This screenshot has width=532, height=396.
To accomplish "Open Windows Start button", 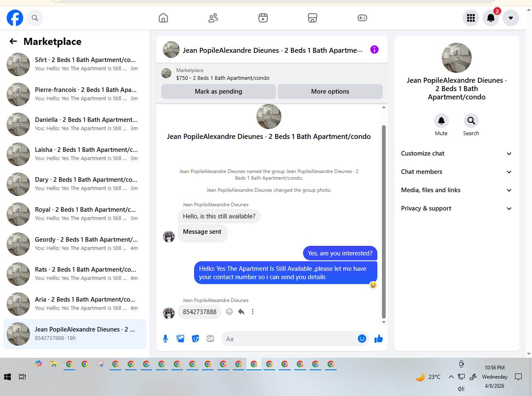I will 7,377.
